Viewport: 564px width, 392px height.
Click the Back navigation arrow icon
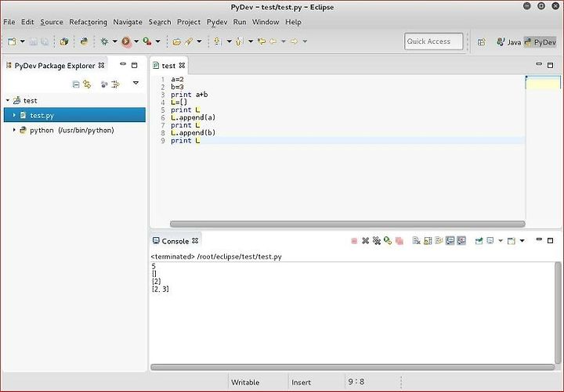273,41
